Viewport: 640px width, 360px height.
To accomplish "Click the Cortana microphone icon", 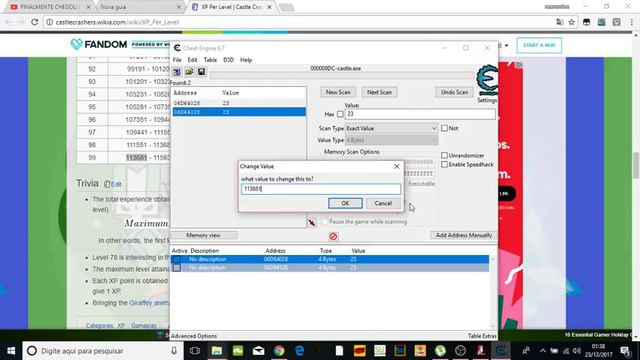I will tap(174, 351).
